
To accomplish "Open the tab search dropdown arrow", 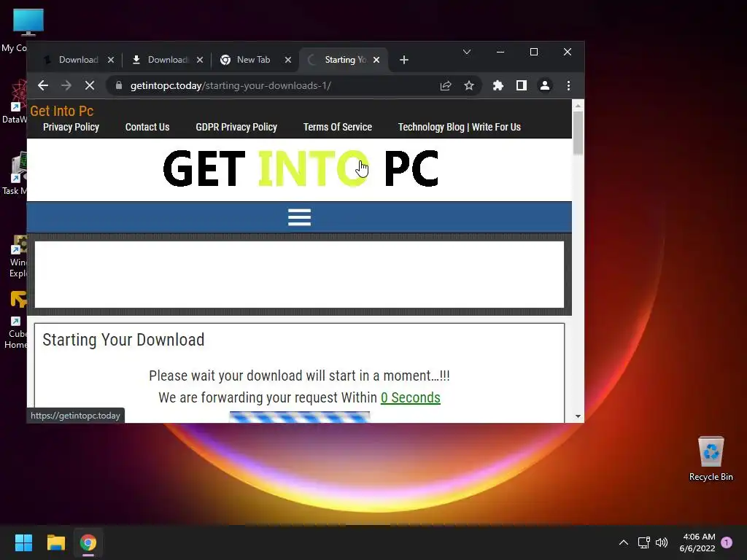I will [467, 52].
